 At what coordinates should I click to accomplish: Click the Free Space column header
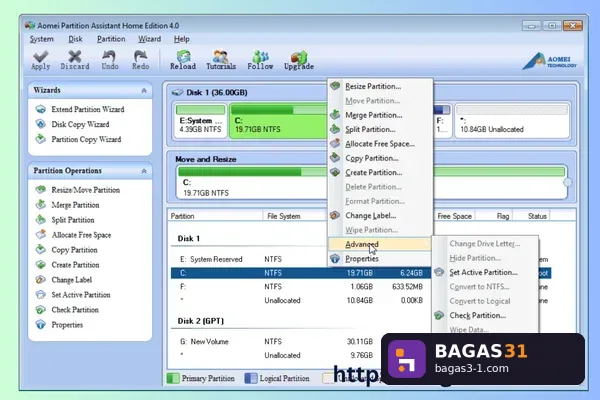pyautogui.click(x=455, y=216)
